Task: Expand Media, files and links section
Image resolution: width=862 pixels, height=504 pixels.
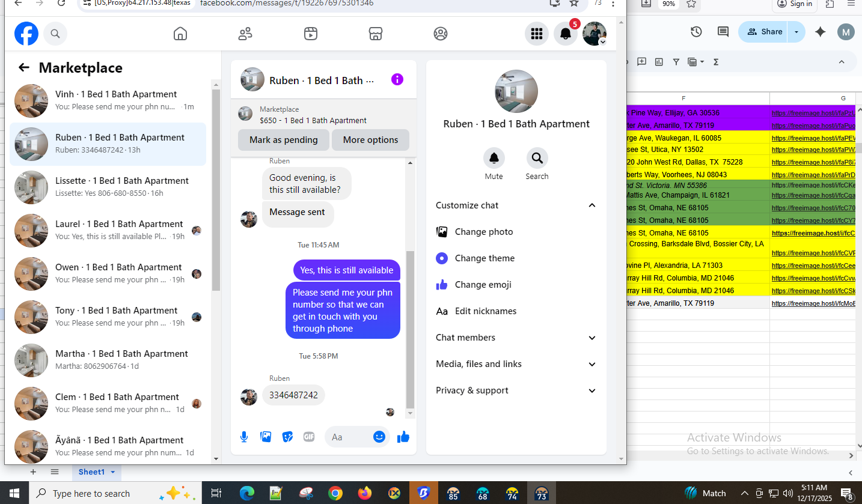Action: click(592, 364)
